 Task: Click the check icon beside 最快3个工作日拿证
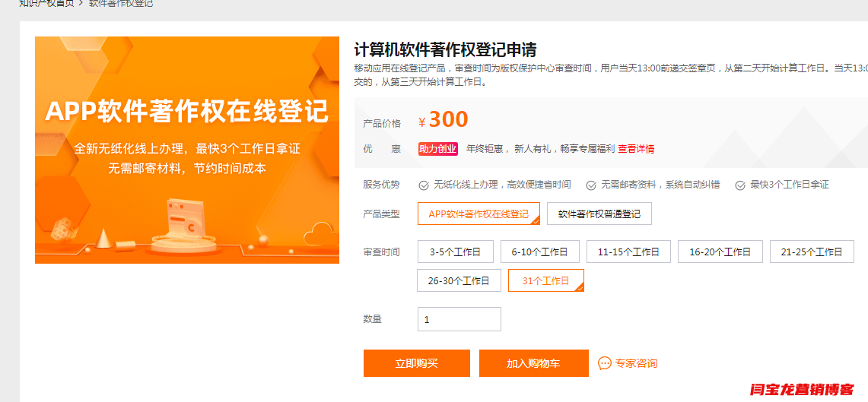click(738, 185)
